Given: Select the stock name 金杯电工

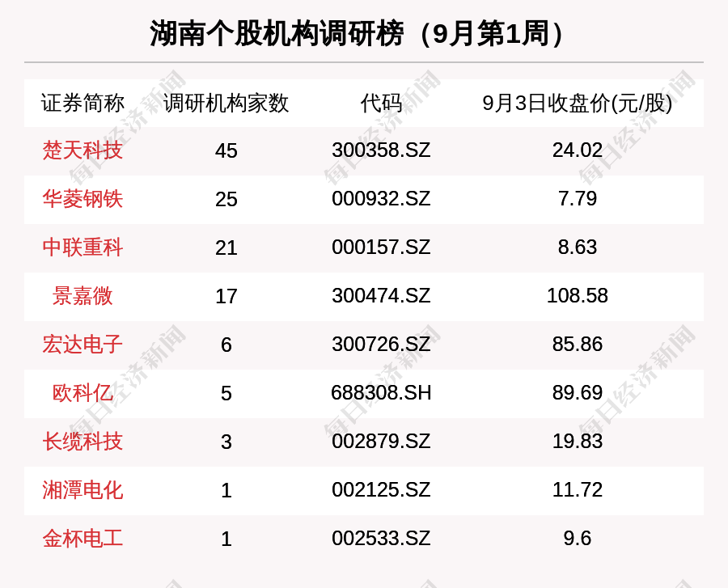Looking at the screenshot, I should pos(83,539).
